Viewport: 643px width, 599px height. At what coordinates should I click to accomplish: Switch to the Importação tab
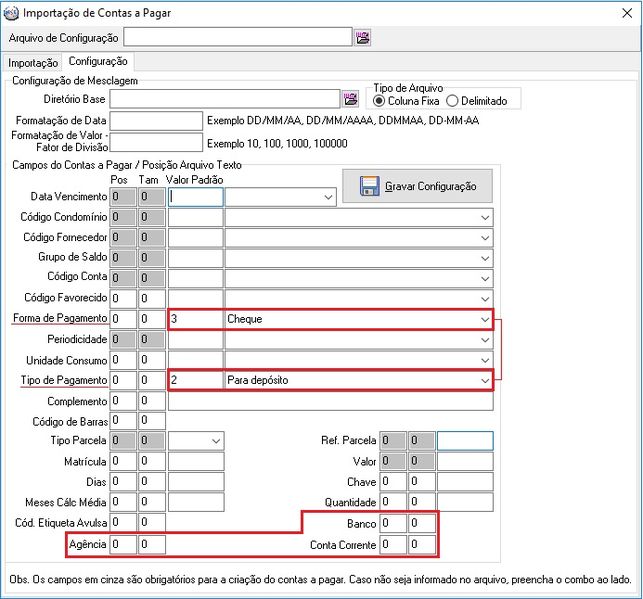[x=34, y=62]
